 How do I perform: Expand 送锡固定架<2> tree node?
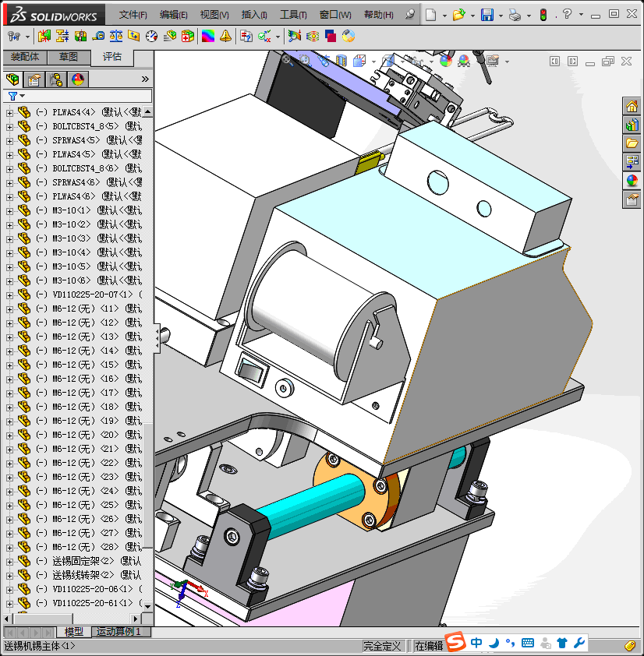(x=9, y=562)
